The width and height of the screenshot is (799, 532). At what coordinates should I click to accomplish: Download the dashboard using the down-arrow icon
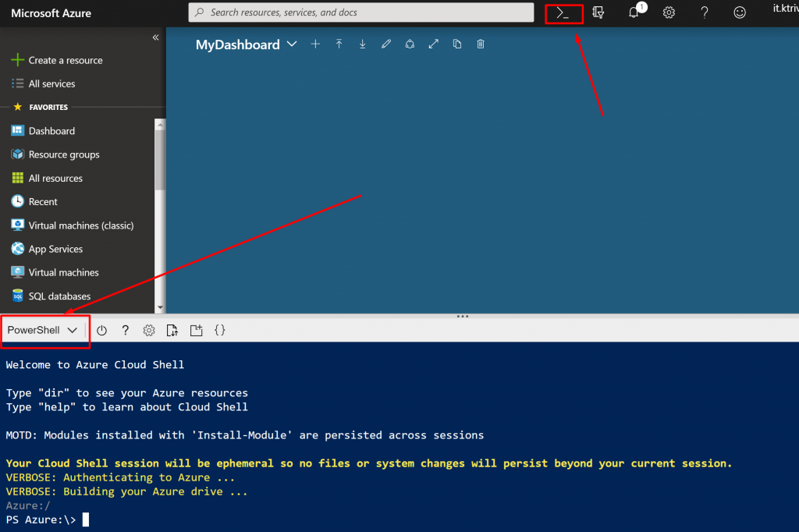coord(362,44)
